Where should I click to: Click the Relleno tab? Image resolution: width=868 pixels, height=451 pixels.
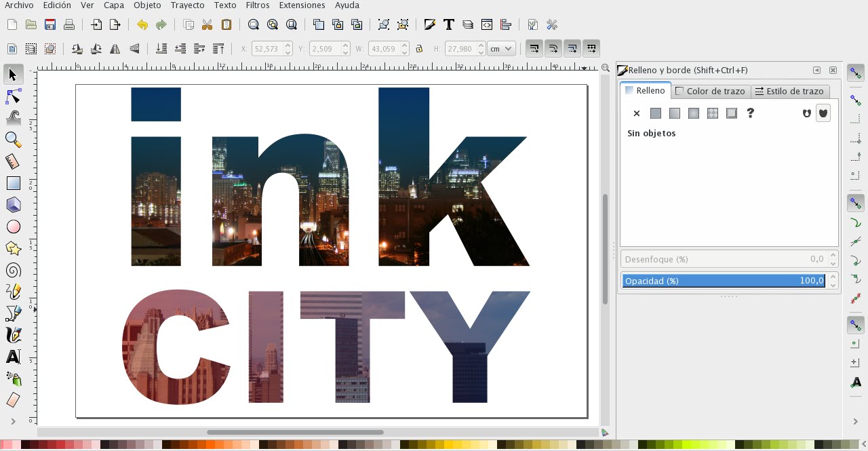645,90
